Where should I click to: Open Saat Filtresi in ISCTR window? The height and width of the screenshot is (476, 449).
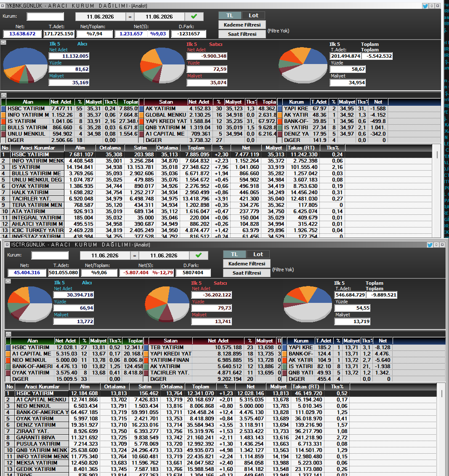(247, 273)
